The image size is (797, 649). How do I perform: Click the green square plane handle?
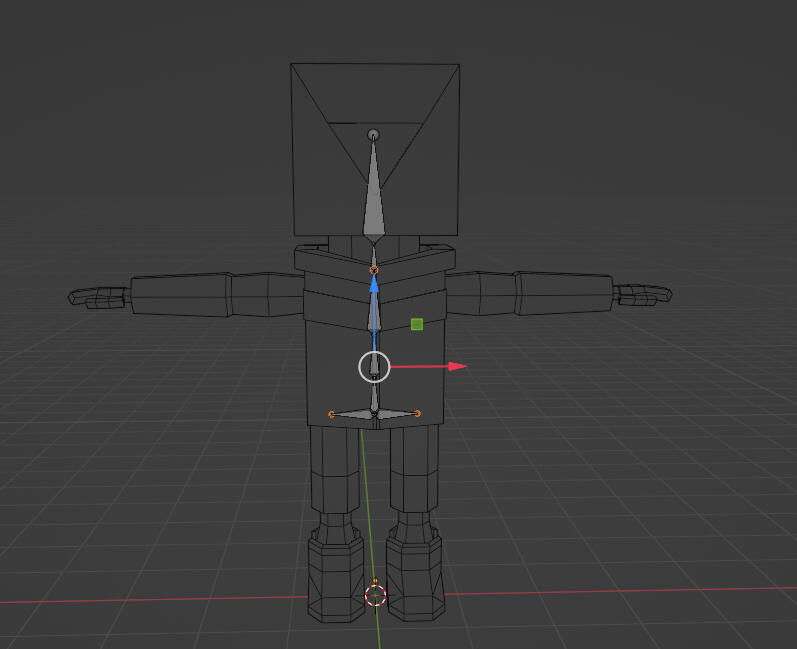coord(417,324)
